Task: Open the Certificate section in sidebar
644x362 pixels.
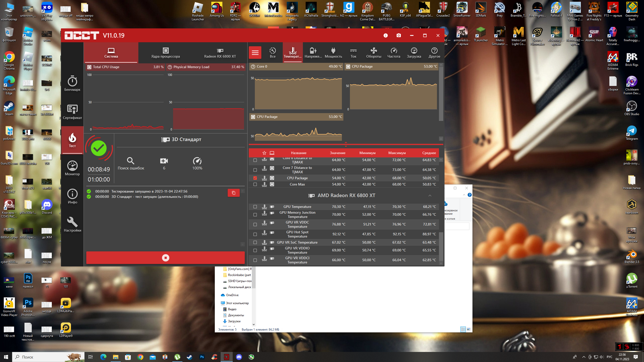Action: 72,112
